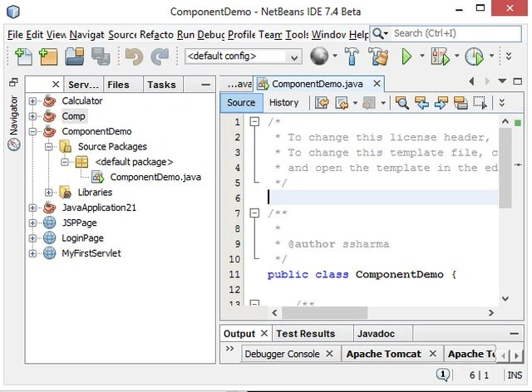The image size is (532, 392).
Task: Select the MyFirstServlet project
Action: [91, 253]
